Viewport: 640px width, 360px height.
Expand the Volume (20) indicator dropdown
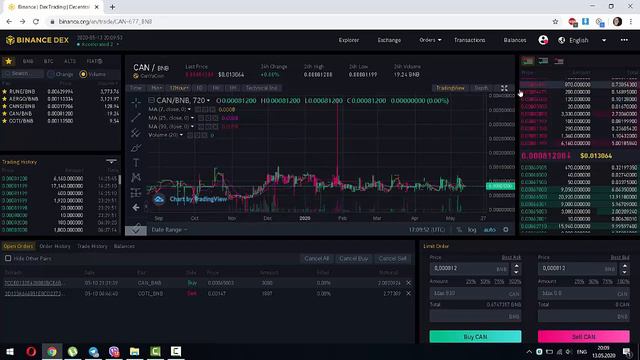[181, 135]
